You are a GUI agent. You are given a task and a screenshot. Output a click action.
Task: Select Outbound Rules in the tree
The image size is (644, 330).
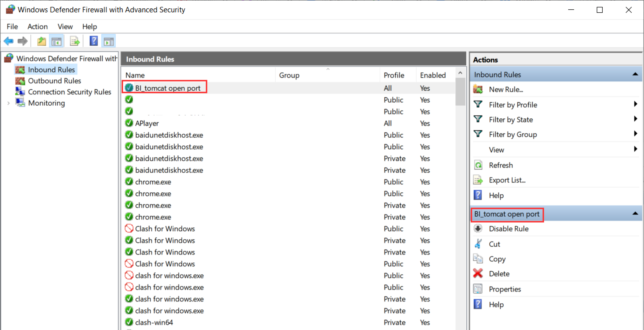click(x=54, y=81)
